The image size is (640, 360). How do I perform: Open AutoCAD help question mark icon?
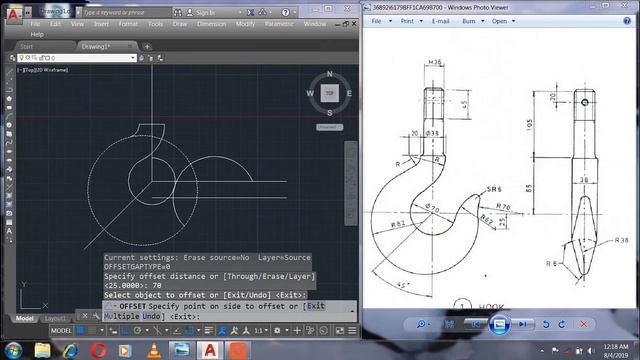[285, 13]
